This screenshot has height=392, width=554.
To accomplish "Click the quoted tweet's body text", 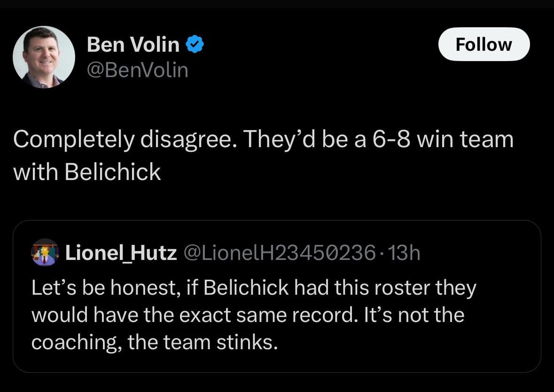I will click(253, 314).
